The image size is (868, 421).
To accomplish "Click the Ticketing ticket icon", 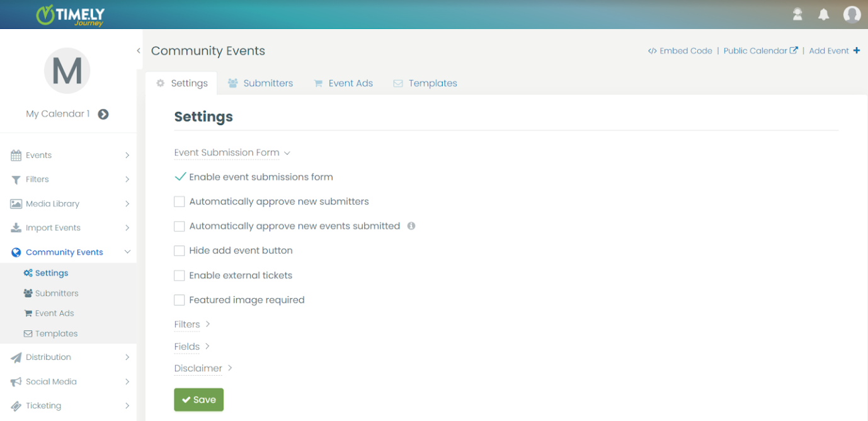I will click(x=16, y=406).
